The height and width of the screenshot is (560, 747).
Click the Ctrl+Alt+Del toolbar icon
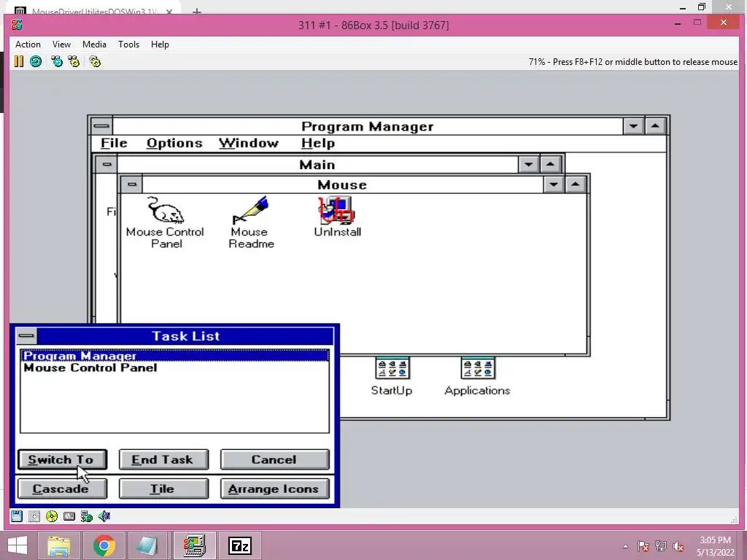(57, 61)
